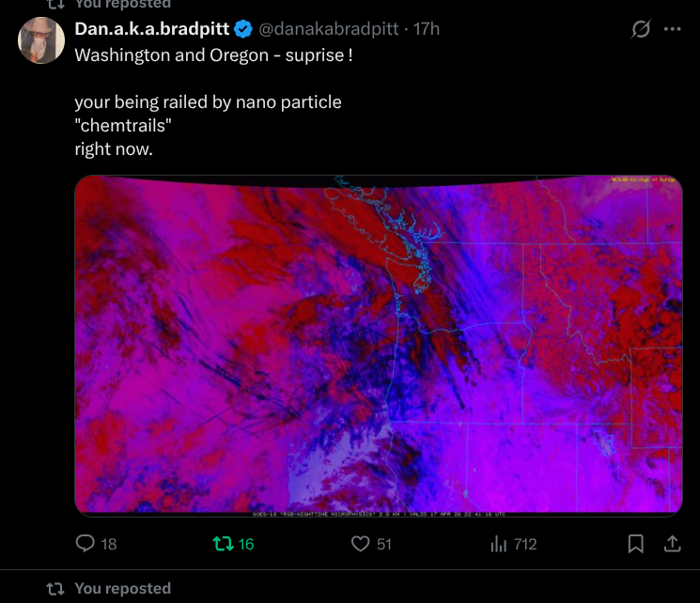Click the 18 replies count

[109, 544]
